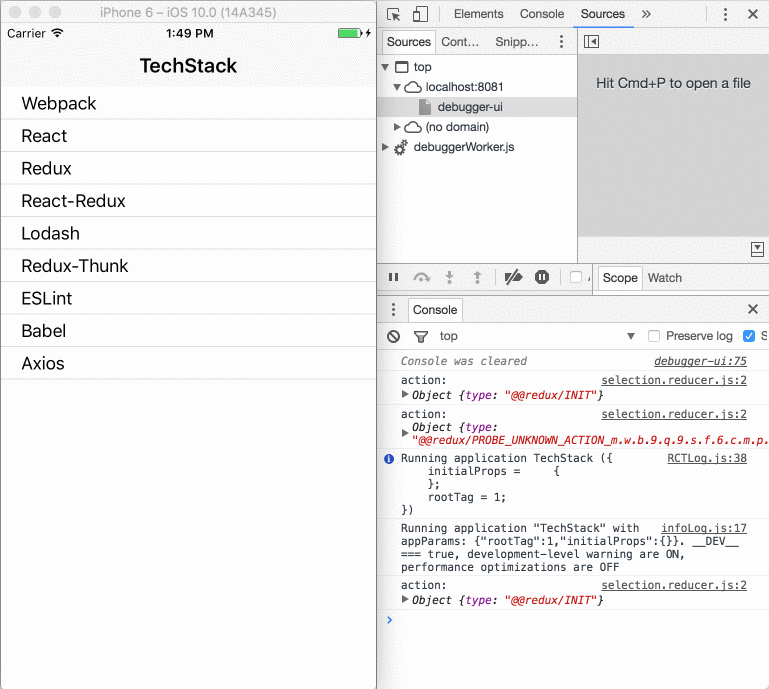769x689 pixels.
Task: Open the infoLog.js:17 source link
Action: [704, 529]
